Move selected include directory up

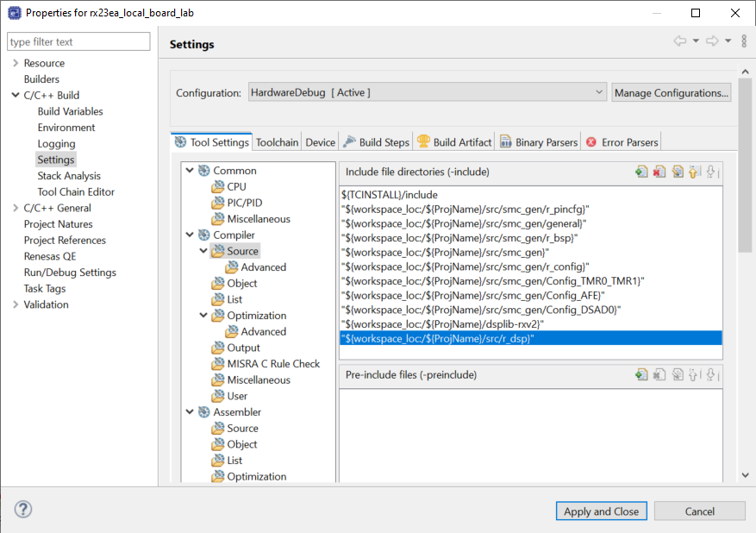click(x=695, y=172)
